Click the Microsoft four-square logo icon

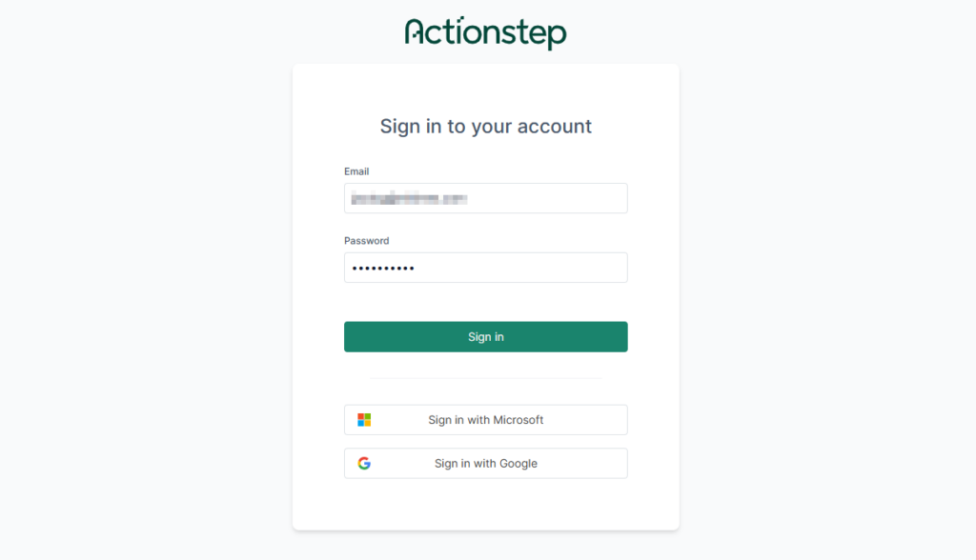[x=364, y=420]
